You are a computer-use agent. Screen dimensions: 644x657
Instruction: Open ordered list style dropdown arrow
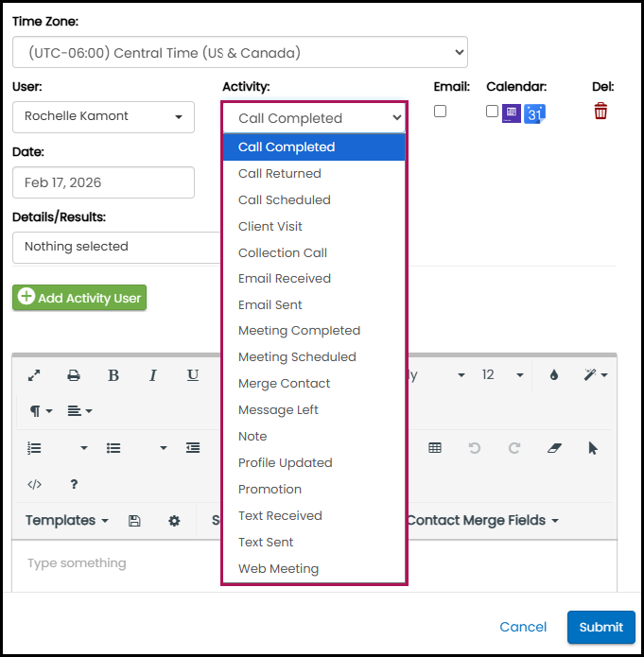[84, 448]
